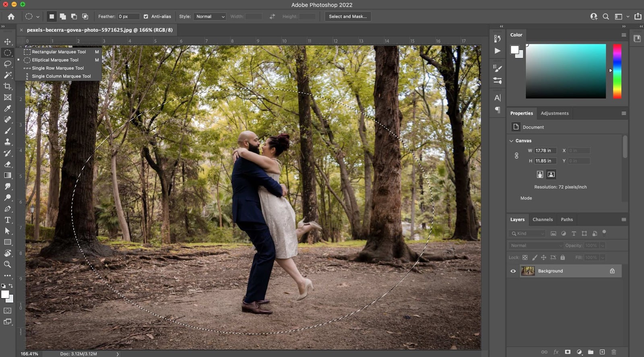Choose Rectangular Marquee Tool from flyout

click(x=59, y=52)
